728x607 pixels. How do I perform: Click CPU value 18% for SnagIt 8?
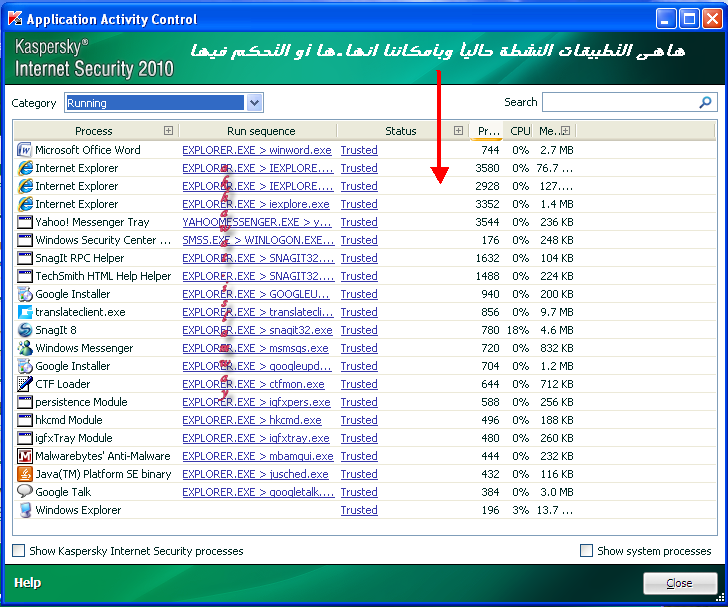(518, 330)
